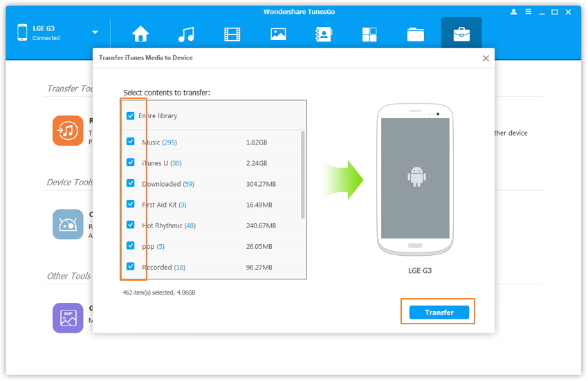Open the Videos film strip icon
This screenshot has width=588, height=381.
pos(232,34)
